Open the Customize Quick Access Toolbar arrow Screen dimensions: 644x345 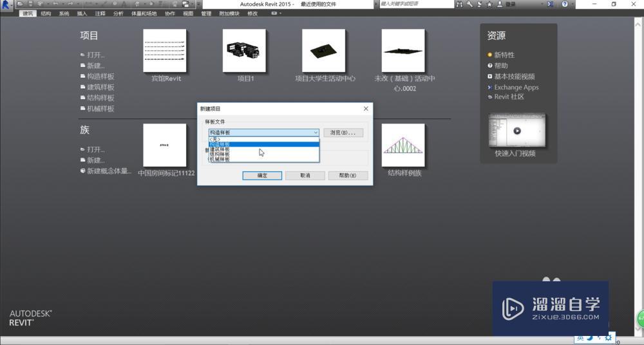[199, 4]
